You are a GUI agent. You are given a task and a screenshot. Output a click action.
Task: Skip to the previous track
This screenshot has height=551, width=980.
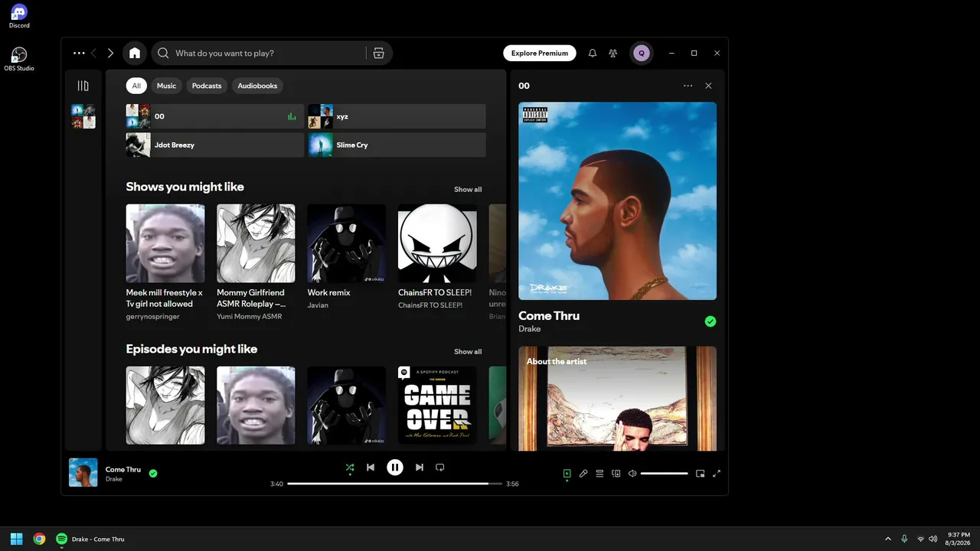371,467
